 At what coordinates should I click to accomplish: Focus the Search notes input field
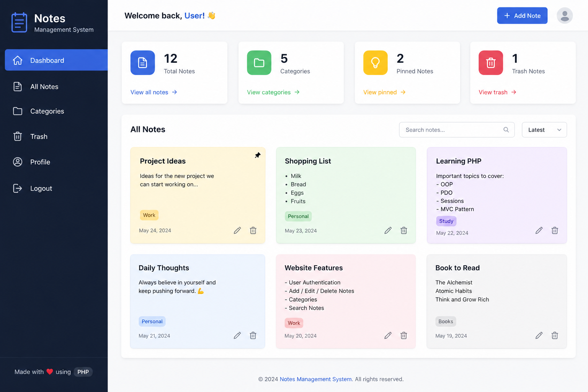click(457, 130)
